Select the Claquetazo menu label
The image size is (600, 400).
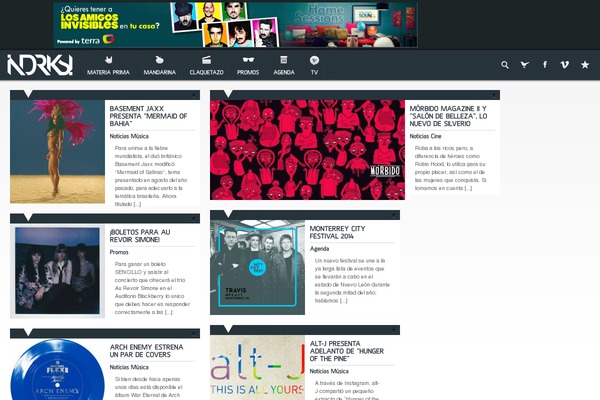[206, 72]
